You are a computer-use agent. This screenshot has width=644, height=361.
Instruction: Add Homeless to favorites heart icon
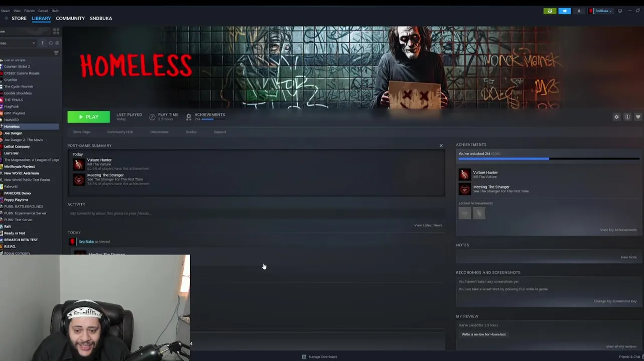[638, 117]
